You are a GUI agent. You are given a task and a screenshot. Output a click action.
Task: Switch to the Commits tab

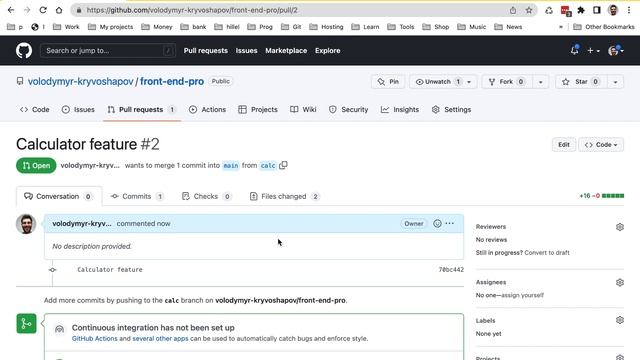tap(137, 196)
